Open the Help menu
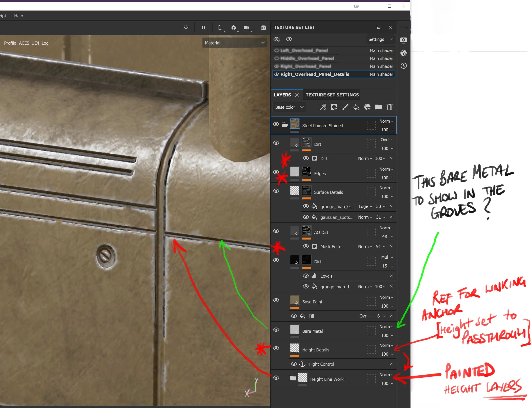 coord(18,16)
